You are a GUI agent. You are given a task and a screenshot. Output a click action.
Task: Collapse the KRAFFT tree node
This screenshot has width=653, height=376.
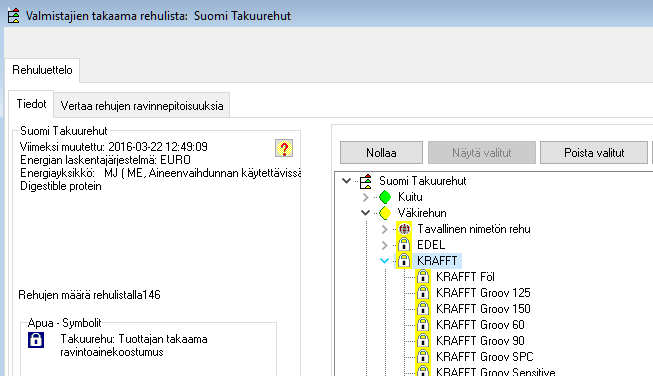click(x=385, y=261)
